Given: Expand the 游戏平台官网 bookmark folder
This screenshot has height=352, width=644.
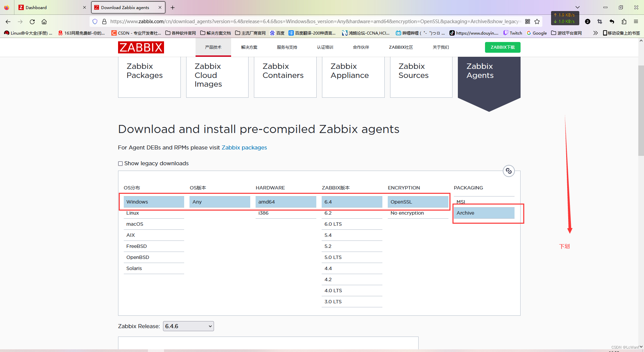Looking at the screenshot, I should (x=567, y=33).
